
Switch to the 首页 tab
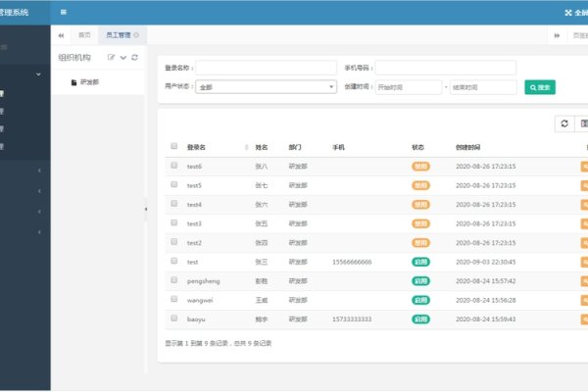84,35
